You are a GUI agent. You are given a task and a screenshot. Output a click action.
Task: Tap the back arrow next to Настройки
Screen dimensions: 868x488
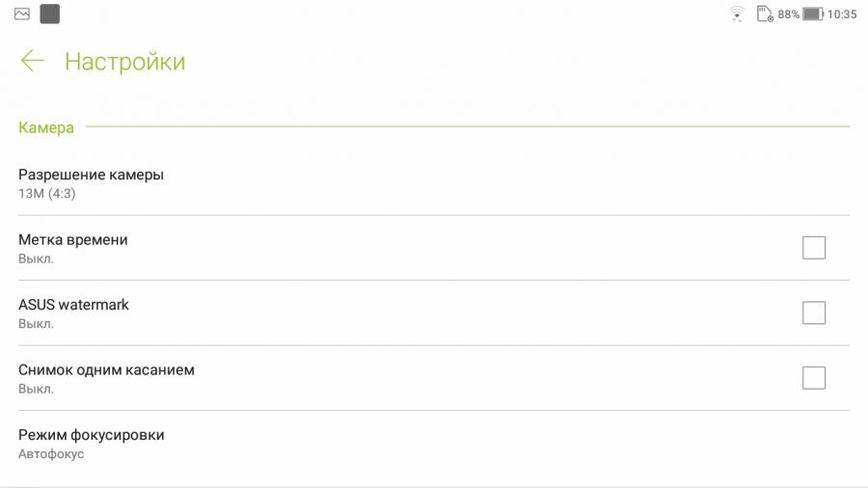32,61
